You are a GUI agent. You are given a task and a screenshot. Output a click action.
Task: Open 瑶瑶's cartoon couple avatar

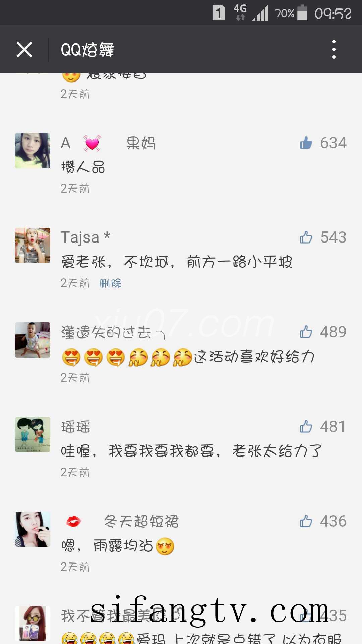[33, 434]
